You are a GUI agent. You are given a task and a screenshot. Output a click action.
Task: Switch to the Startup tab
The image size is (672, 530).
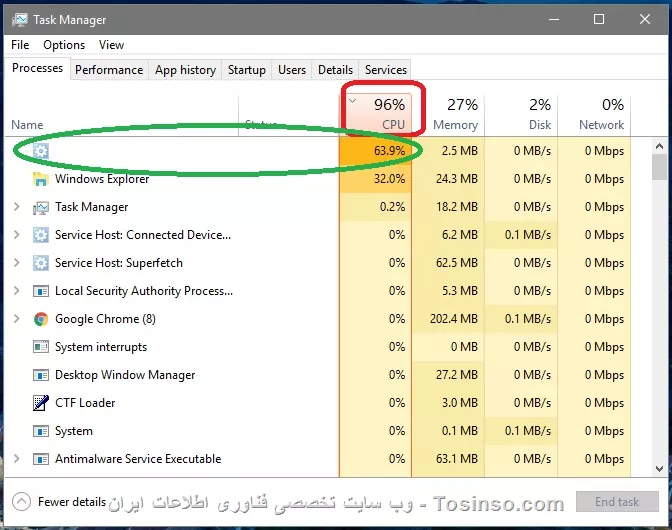tap(246, 70)
